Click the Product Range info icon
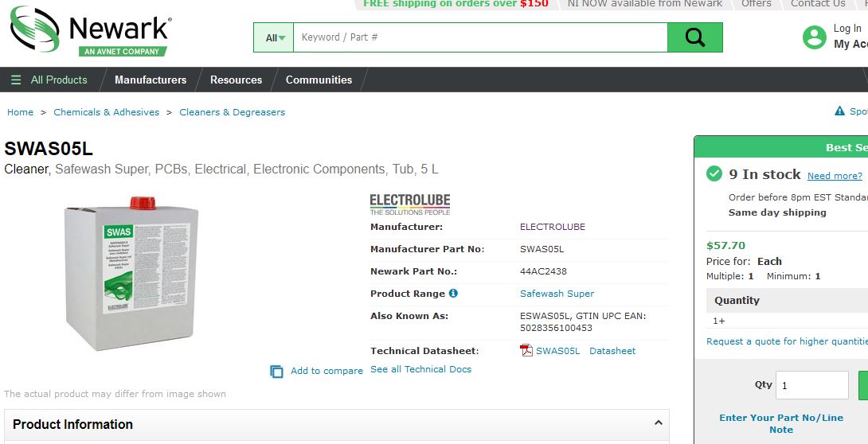Viewport: 868px width, 444px height. coord(453,293)
